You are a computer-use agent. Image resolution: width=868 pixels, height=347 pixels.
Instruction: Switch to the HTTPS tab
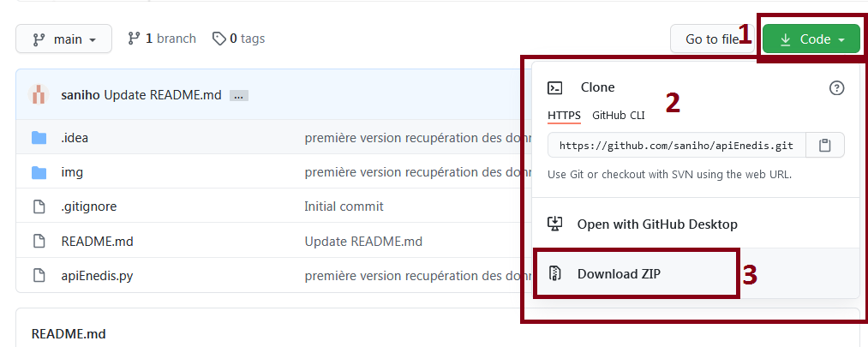coord(564,116)
